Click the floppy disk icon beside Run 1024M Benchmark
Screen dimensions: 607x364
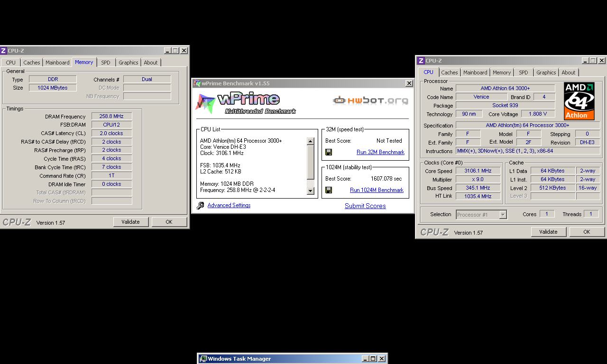click(329, 190)
